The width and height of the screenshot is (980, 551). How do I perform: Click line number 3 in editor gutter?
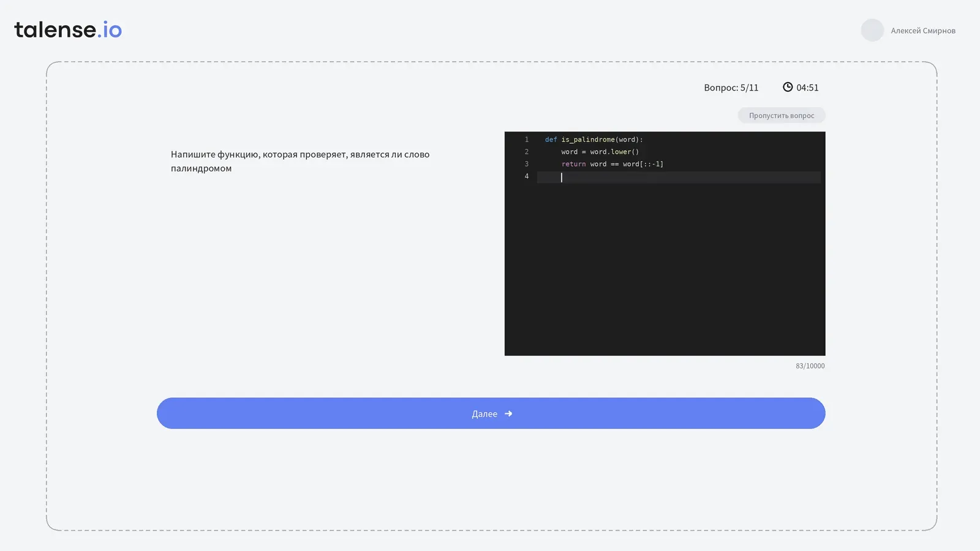(526, 164)
